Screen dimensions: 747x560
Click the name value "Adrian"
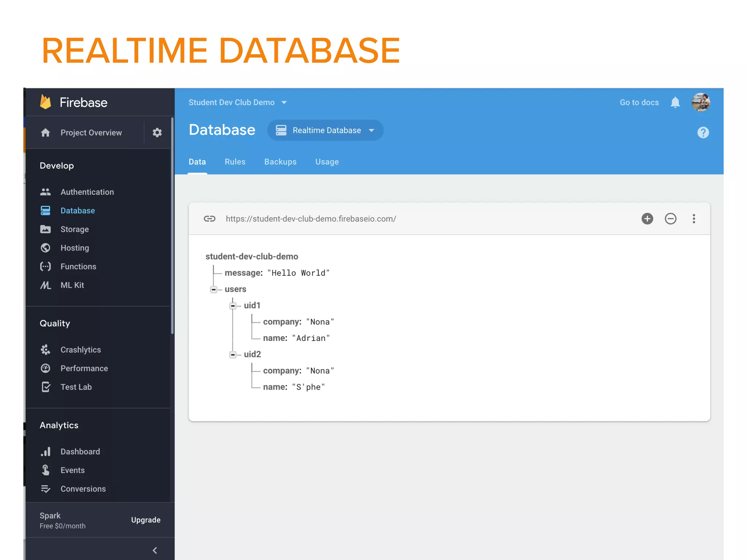[x=311, y=338]
